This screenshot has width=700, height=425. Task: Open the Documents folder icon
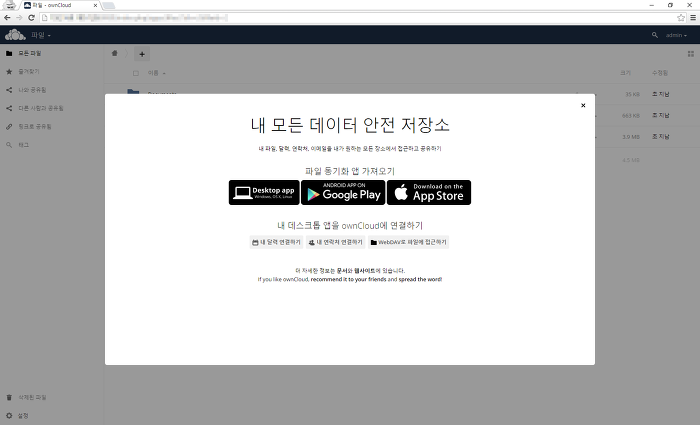pyautogui.click(x=133, y=92)
